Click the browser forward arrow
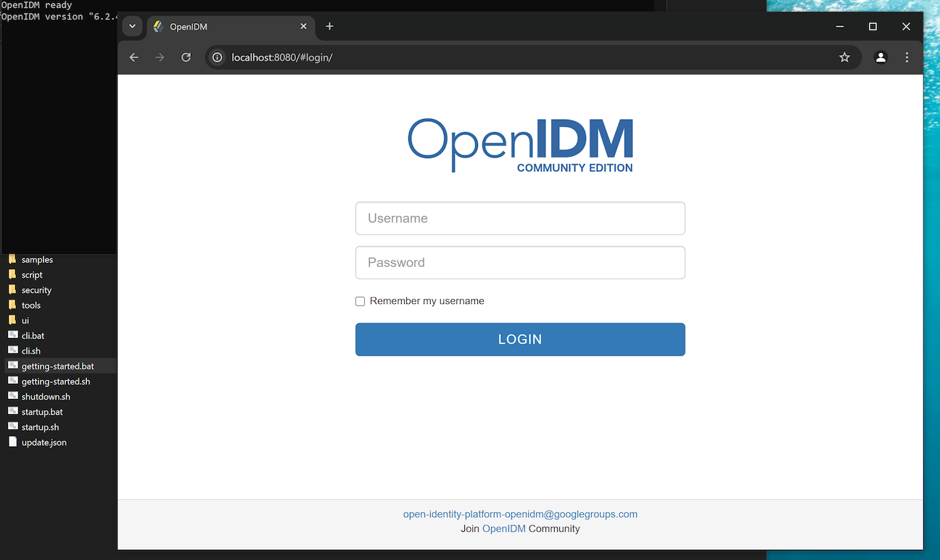Image resolution: width=940 pixels, height=560 pixels. point(160,57)
